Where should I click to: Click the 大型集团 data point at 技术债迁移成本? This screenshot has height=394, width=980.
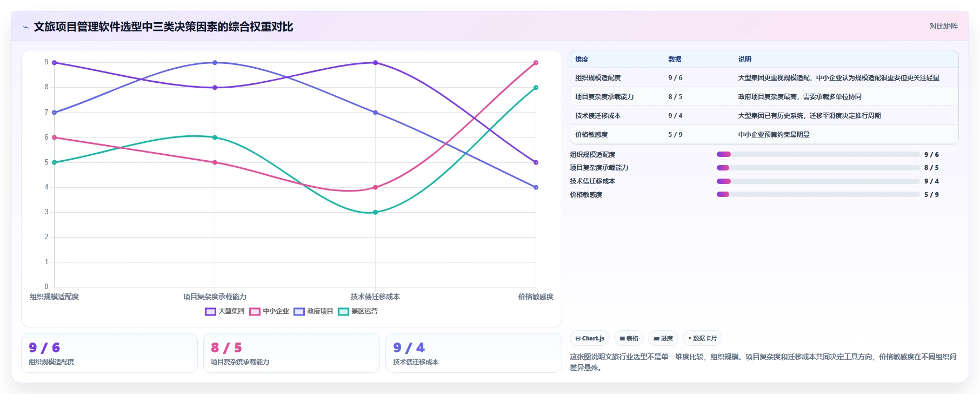(375, 63)
